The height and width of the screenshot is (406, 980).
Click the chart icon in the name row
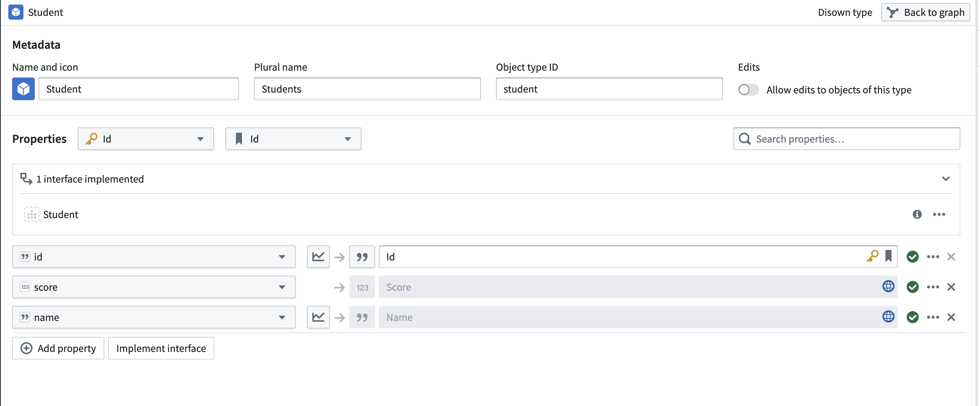click(x=318, y=317)
